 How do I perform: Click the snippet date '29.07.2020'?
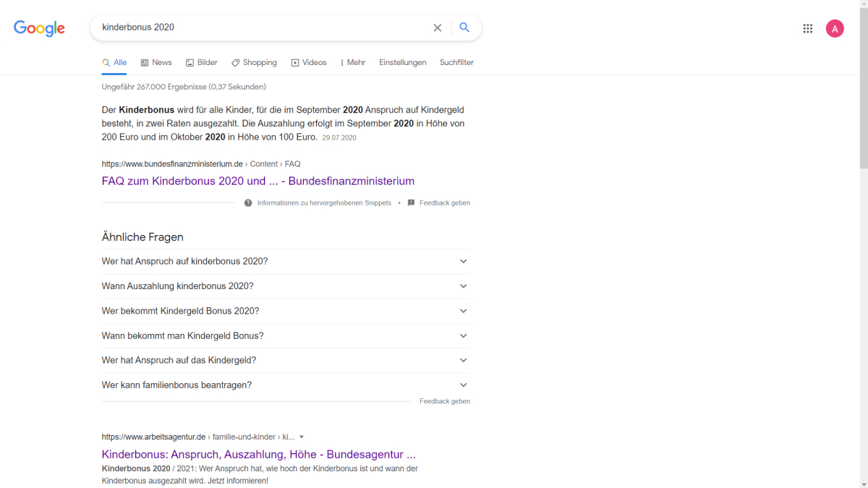tap(339, 137)
